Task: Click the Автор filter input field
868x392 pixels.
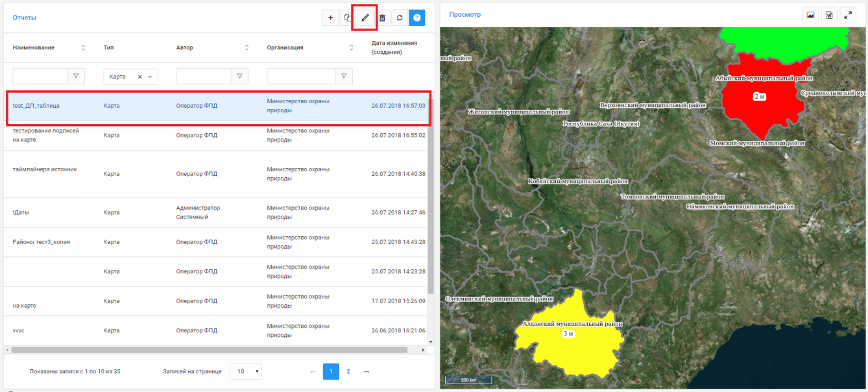Action: click(204, 77)
